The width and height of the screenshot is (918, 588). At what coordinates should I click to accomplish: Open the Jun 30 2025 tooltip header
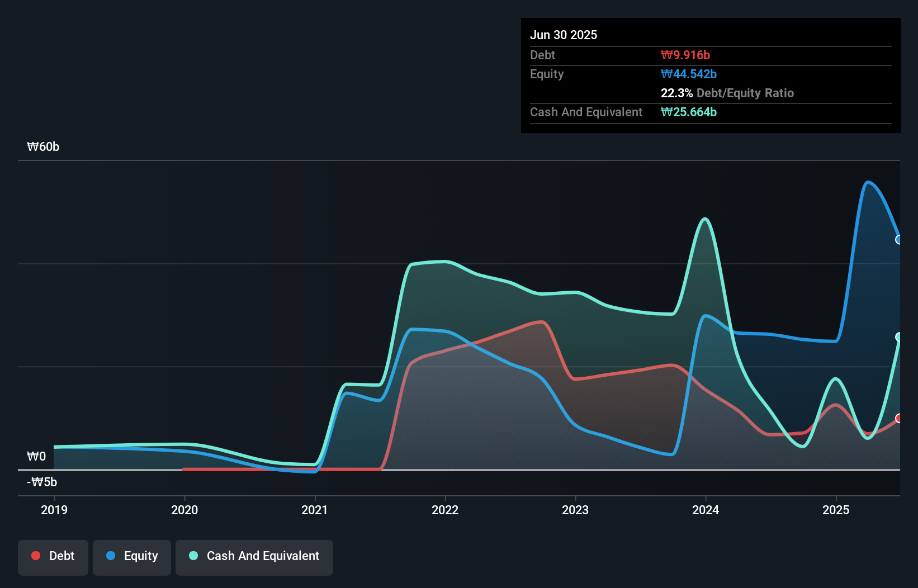point(564,35)
